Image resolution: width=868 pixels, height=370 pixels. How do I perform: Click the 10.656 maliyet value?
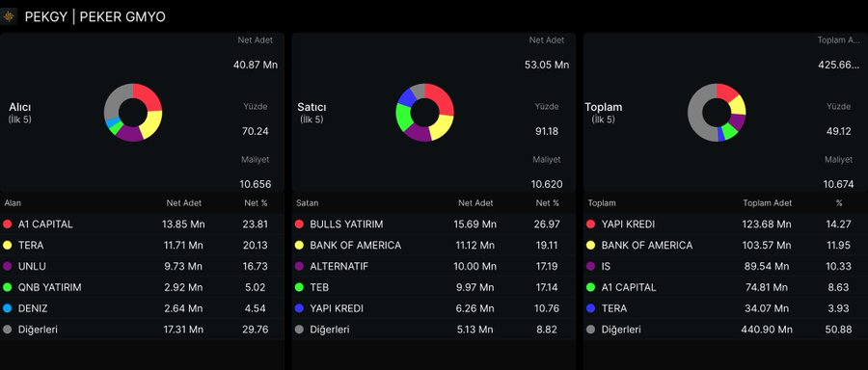(256, 185)
